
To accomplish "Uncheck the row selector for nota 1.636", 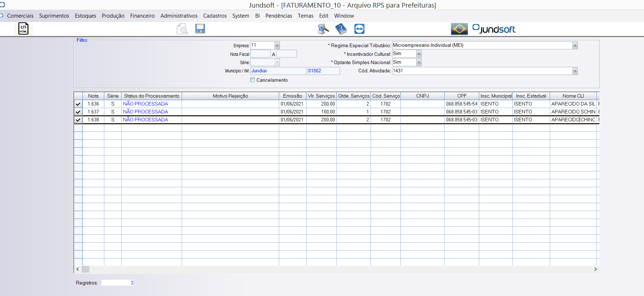I will [x=78, y=104].
